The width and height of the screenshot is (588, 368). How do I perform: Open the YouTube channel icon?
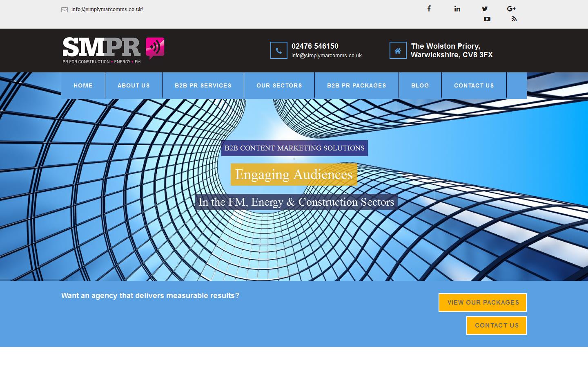[487, 19]
